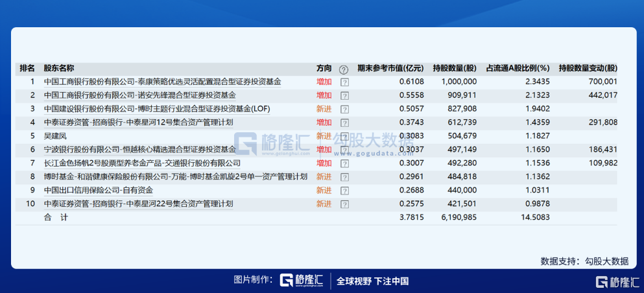Open the 恒越核心精选混合型 fund shareholder link
644x293 pixels.
pos(139,150)
